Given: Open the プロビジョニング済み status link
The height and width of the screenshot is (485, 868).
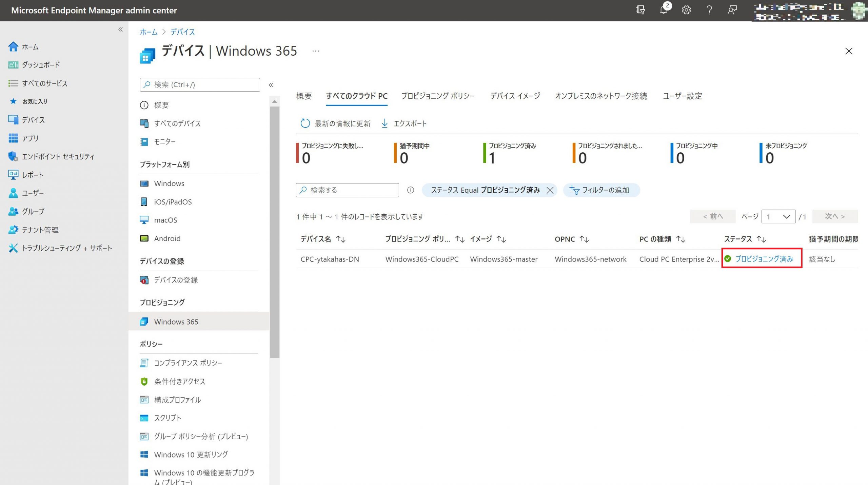Looking at the screenshot, I should (764, 259).
